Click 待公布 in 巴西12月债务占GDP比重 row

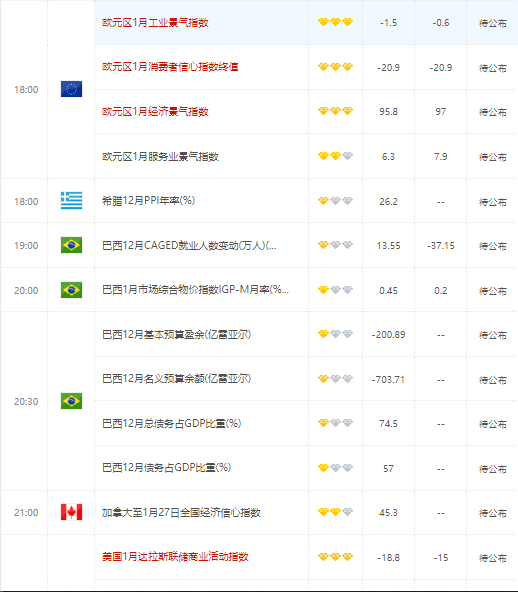493,469
